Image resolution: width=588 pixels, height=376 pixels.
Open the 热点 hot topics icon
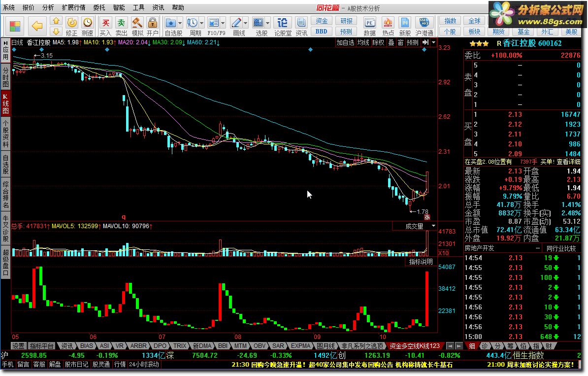pyautogui.click(x=388, y=27)
